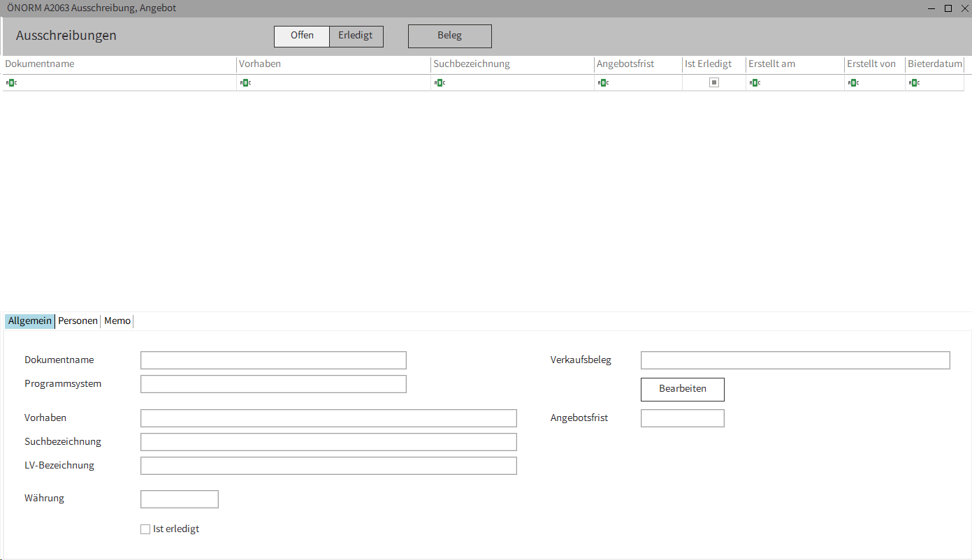
Task: Select the Allgemein tab
Action: coord(30,321)
